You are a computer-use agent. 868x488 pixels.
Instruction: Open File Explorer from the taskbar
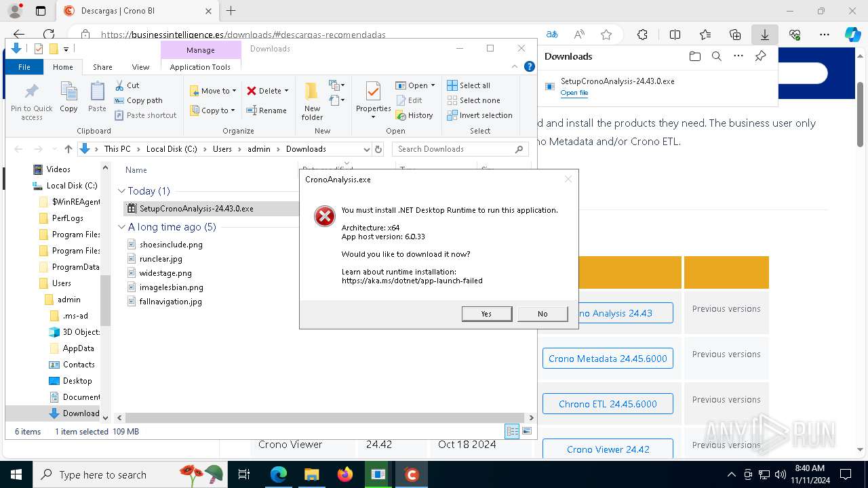point(311,474)
